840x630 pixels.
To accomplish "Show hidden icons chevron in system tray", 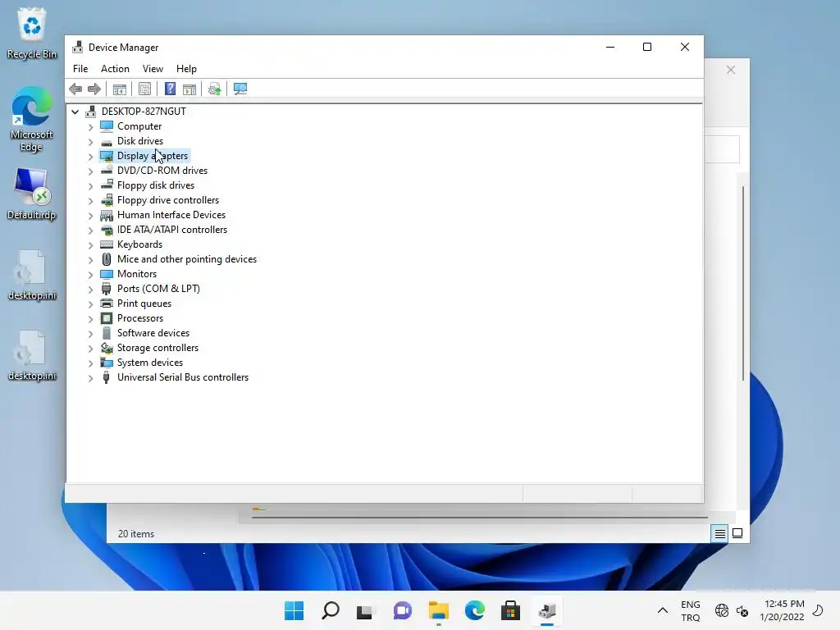I will click(663, 610).
